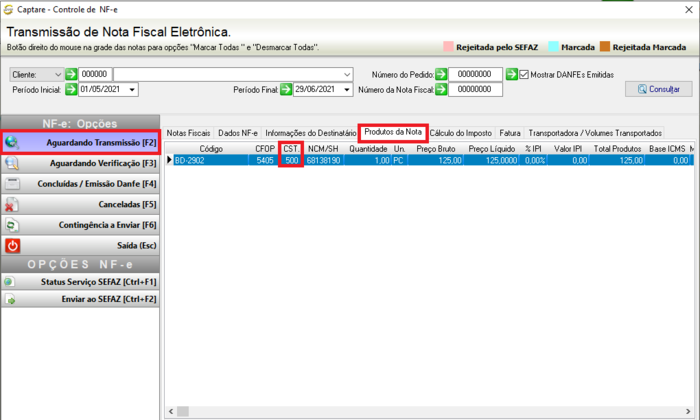Open the client name combo box
Viewport: 700px width, 420px height.
[233, 75]
